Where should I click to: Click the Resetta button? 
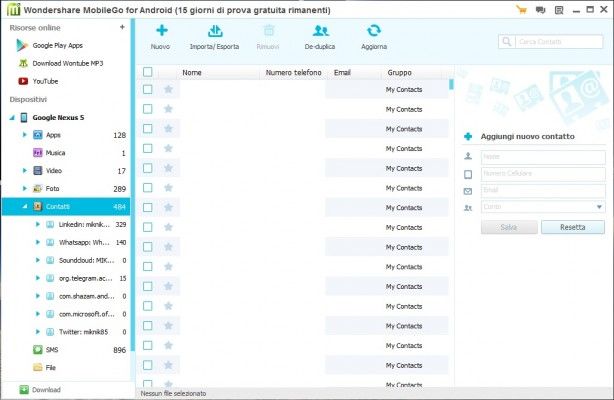point(572,227)
